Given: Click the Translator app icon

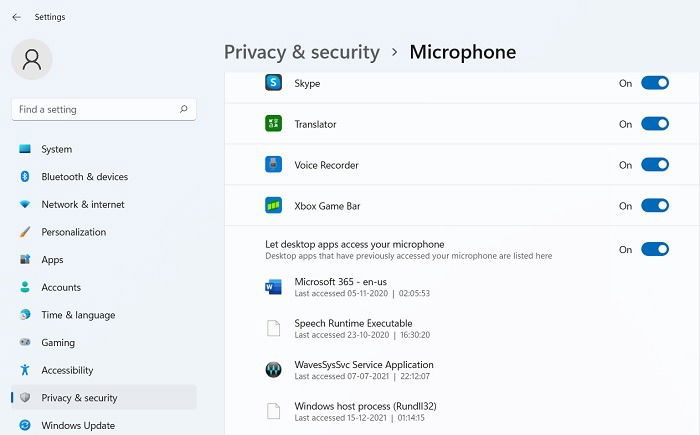Looking at the screenshot, I should (x=273, y=124).
